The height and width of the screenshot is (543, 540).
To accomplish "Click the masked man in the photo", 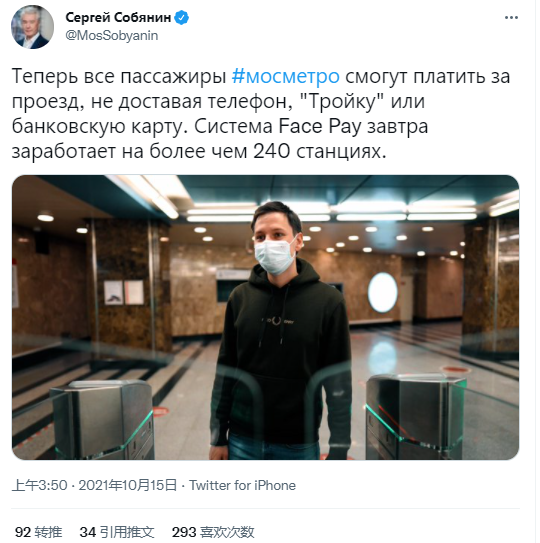I will 281,331.
